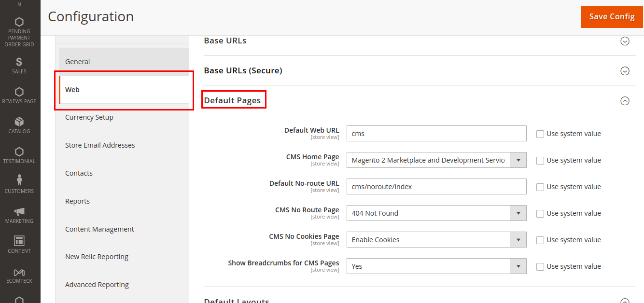Open Store Email Addresses settings

[100, 145]
